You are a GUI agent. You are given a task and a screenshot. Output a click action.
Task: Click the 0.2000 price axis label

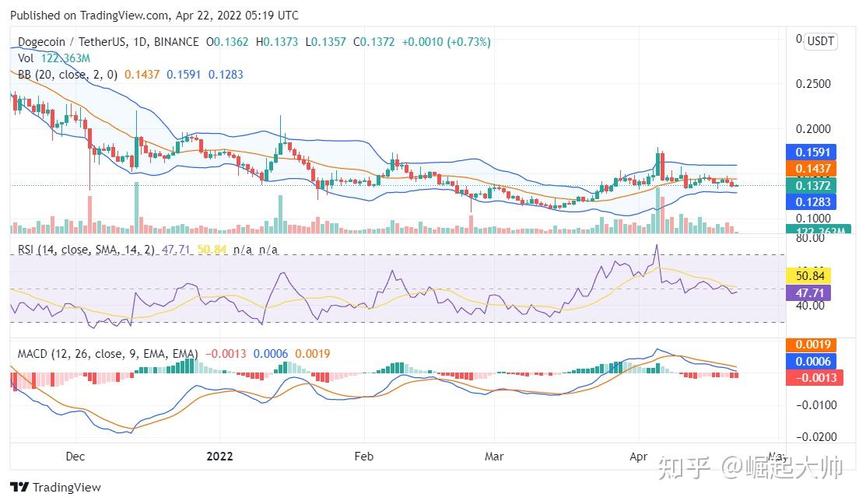pyautogui.click(x=813, y=129)
